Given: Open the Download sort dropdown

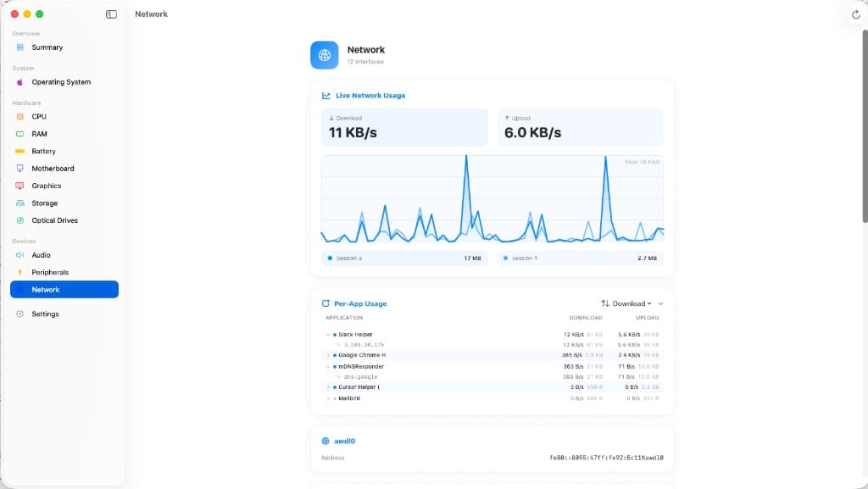Looking at the screenshot, I should pyautogui.click(x=626, y=303).
